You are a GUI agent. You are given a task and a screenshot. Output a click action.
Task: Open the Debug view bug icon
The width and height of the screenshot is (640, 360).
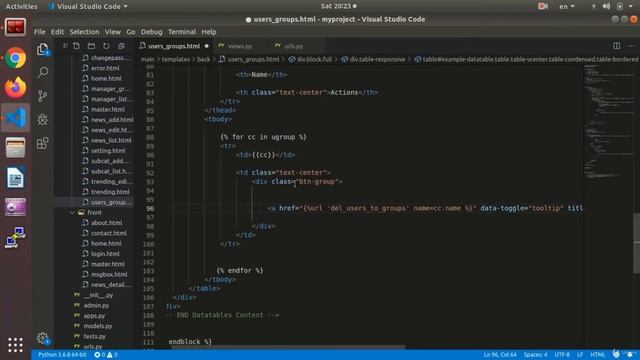(42, 119)
